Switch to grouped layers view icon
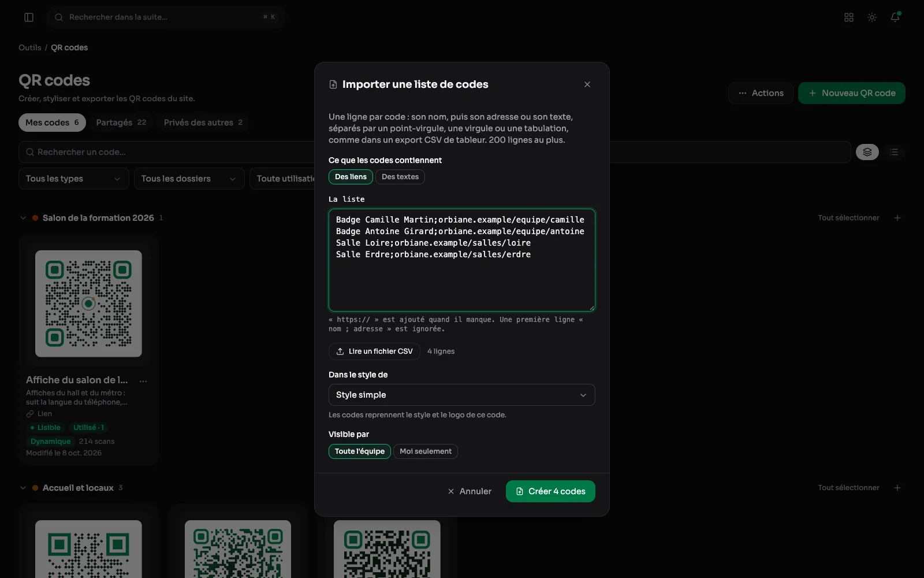 point(867,152)
